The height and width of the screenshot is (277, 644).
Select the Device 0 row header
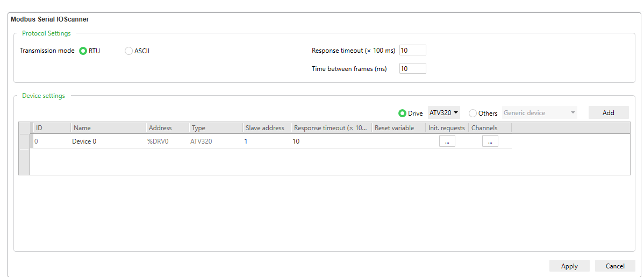(x=24, y=141)
